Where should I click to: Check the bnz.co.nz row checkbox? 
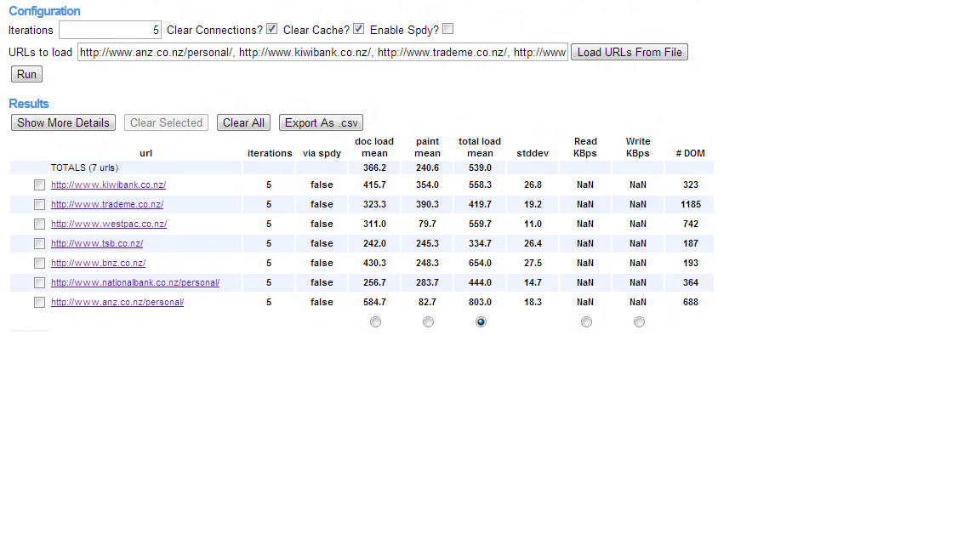pos(39,263)
